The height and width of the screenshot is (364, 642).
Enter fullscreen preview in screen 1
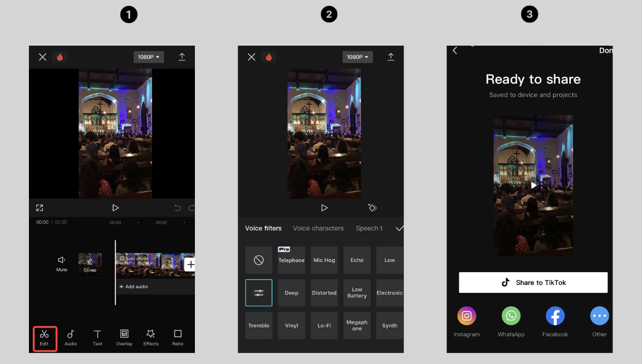pyautogui.click(x=40, y=208)
